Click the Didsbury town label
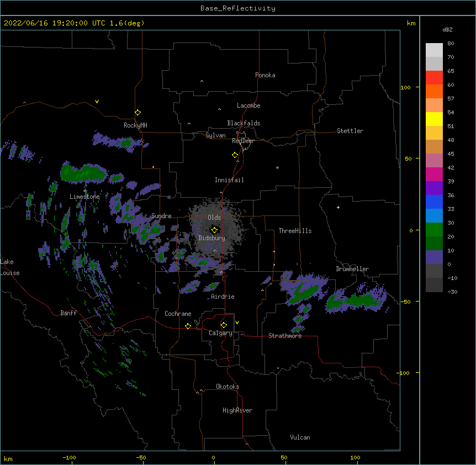The image size is (476, 465). coord(212,238)
